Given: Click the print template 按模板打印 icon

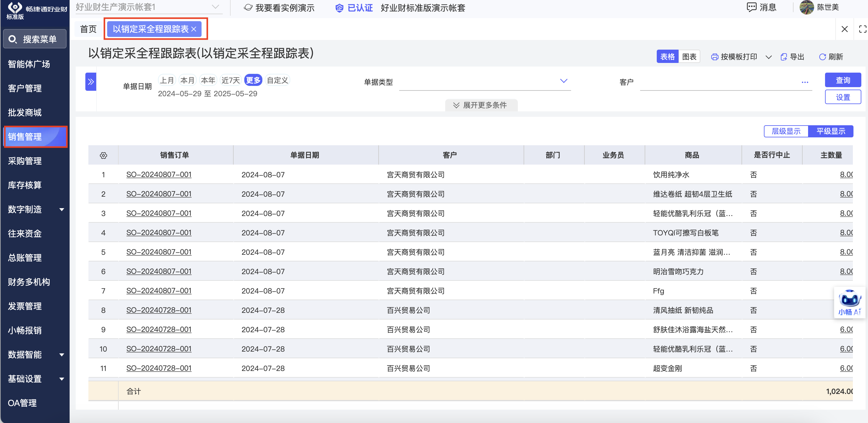Looking at the screenshot, I should 714,57.
